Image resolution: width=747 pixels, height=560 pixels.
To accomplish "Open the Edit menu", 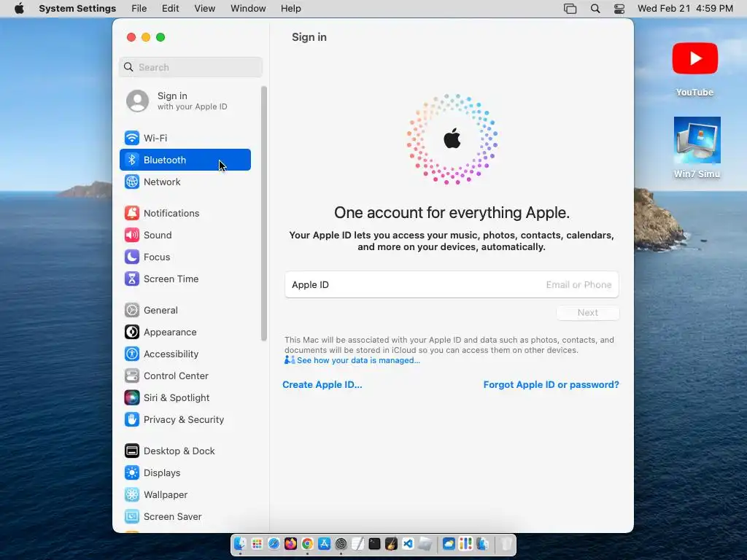I will click(170, 9).
